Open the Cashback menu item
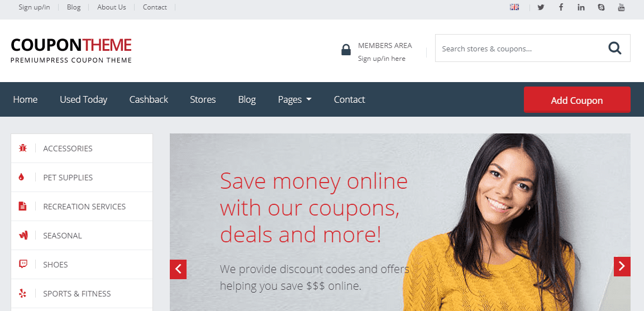Screen dimensions: 644x311 coord(149,99)
